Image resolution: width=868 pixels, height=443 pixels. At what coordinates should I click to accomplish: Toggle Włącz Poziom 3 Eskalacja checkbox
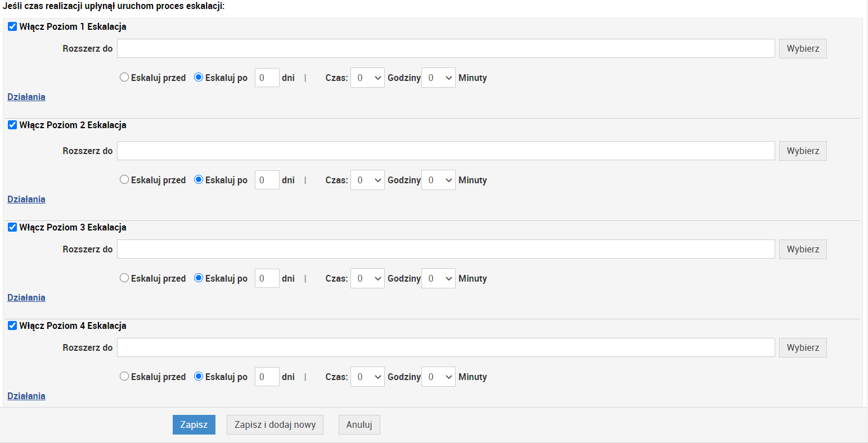pos(12,227)
